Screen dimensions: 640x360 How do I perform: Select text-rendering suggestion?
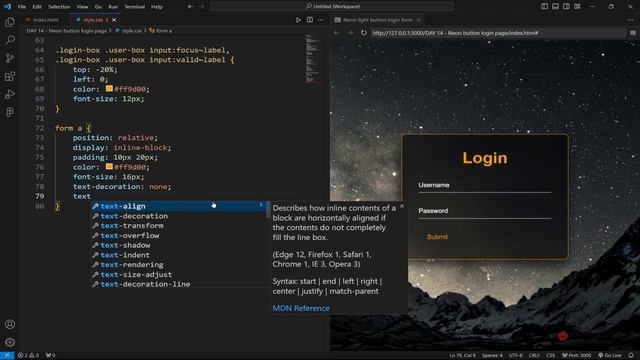[x=178, y=265]
